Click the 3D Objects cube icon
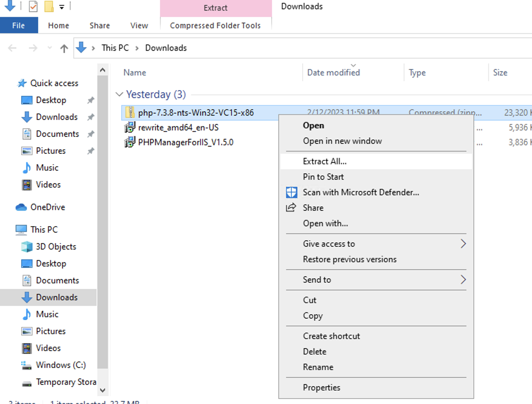Screen dimensions: 532x404 [27, 247]
